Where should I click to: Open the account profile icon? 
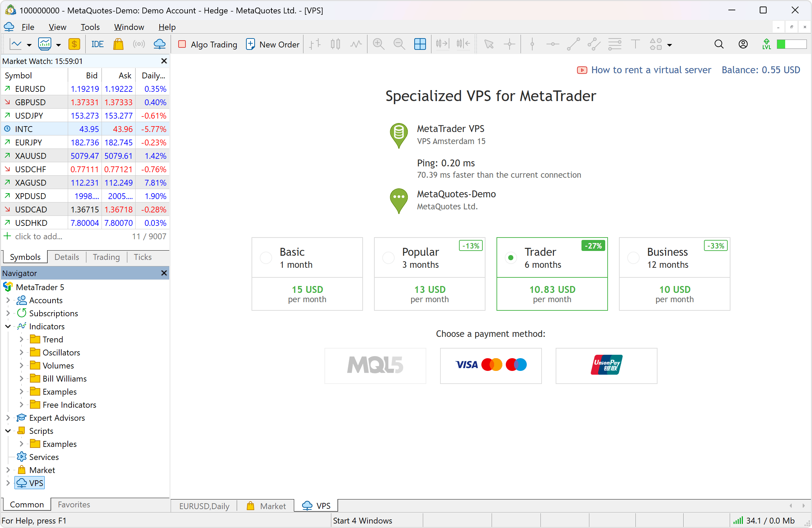point(743,44)
